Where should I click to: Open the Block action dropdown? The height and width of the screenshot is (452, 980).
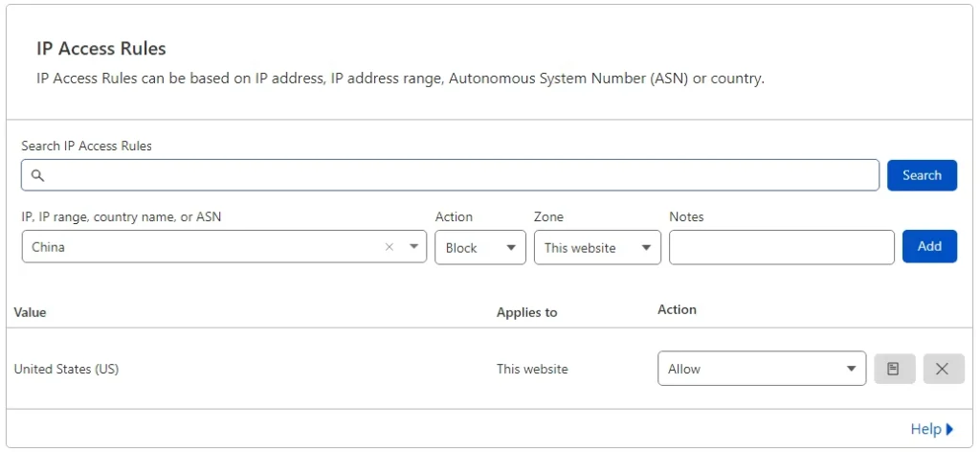[479, 247]
